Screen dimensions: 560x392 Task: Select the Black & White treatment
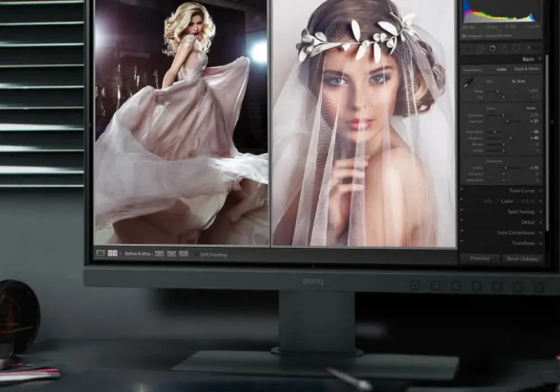(x=526, y=69)
